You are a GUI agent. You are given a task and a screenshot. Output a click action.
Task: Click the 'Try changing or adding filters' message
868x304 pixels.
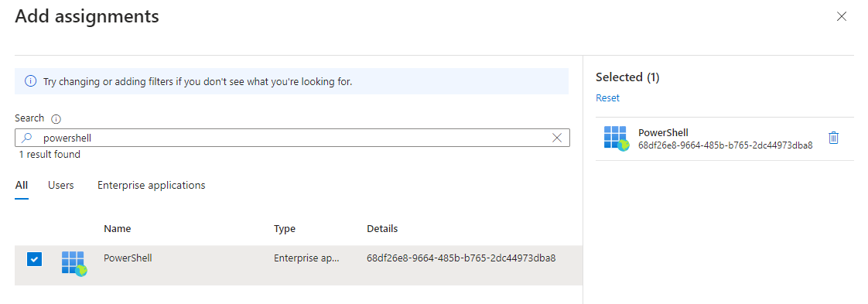(x=197, y=82)
